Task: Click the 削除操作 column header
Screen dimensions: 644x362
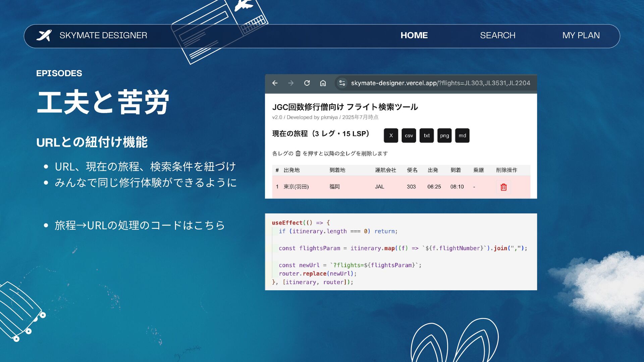Action: click(506, 170)
